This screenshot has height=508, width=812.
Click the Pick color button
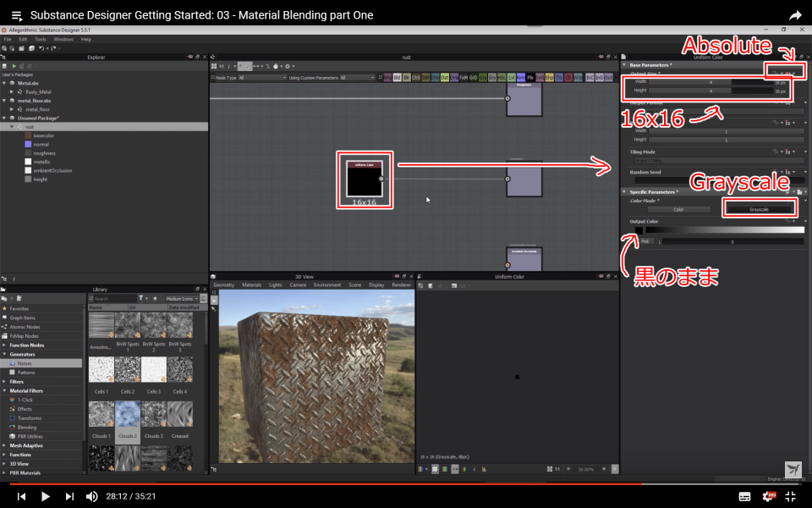click(645, 241)
